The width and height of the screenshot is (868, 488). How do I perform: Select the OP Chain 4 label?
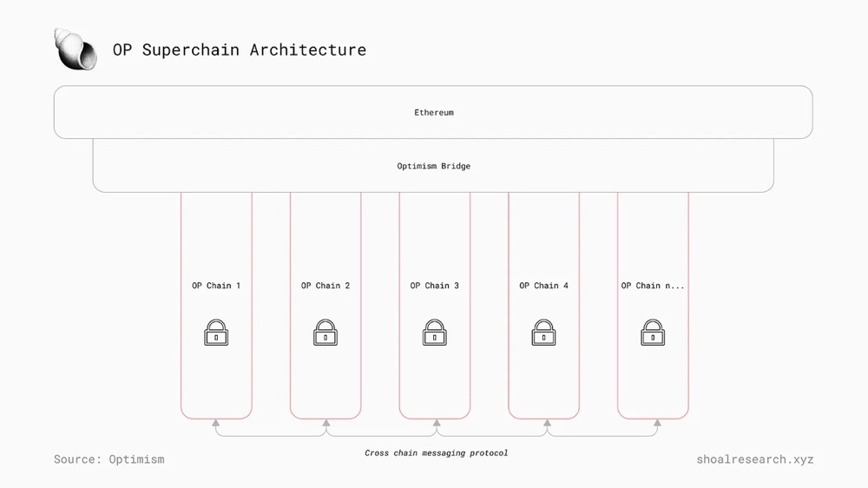click(544, 286)
